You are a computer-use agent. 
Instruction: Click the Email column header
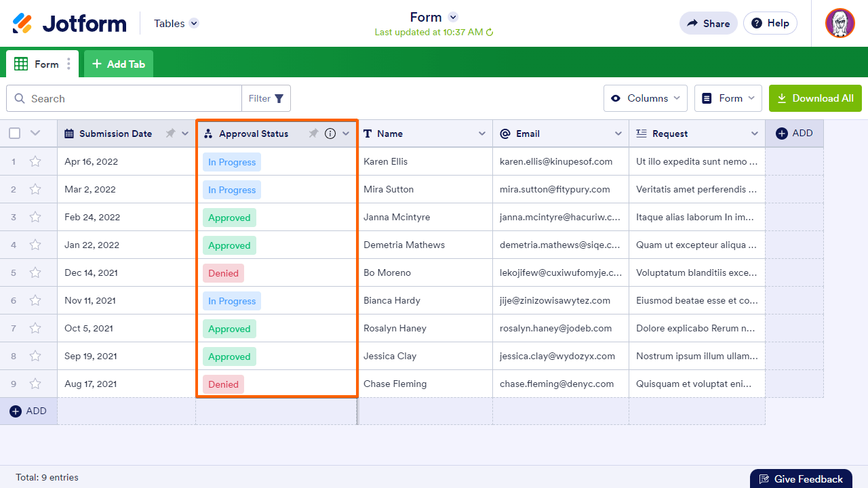click(561, 134)
